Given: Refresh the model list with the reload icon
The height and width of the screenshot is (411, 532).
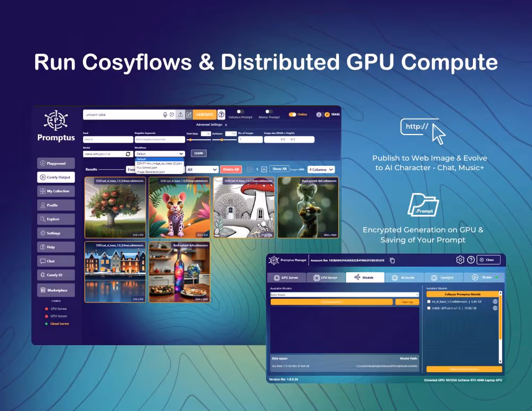Looking at the screenshot, I should point(128,154).
